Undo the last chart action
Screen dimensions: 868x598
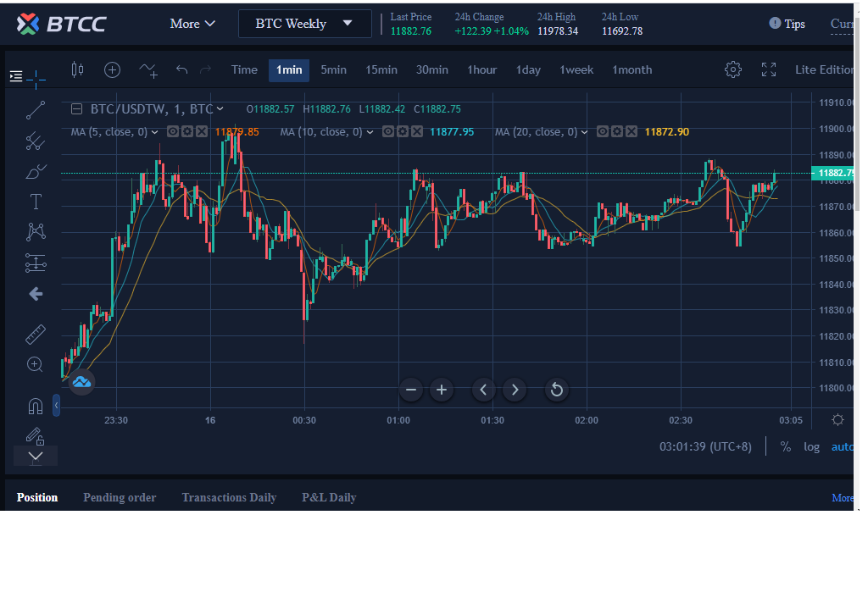point(181,69)
